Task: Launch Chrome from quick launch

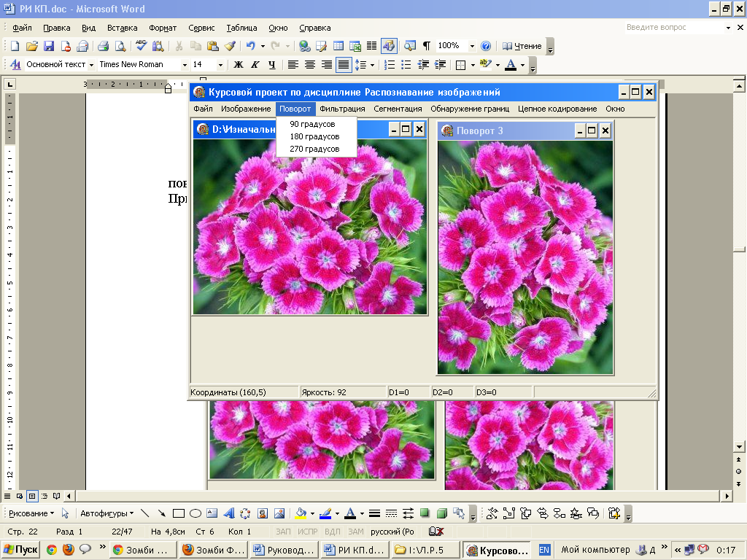Action: (52, 550)
